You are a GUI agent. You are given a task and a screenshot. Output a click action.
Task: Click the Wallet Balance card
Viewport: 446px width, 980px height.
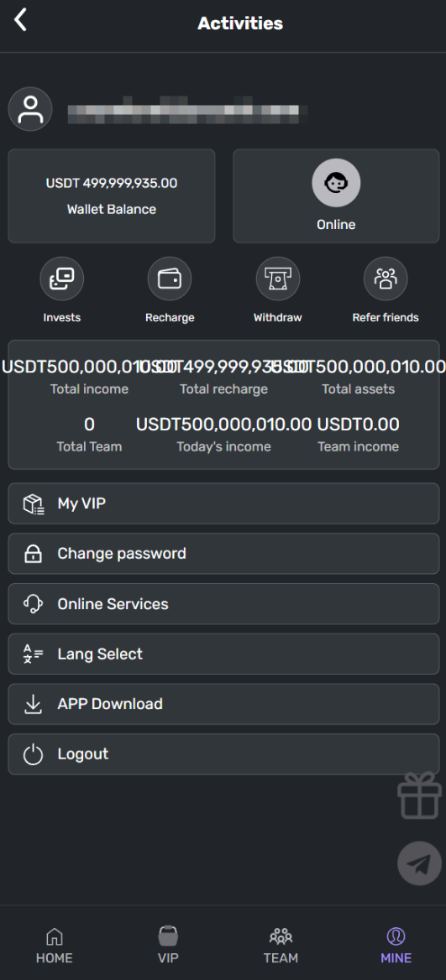pyautogui.click(x=112, y=195)
